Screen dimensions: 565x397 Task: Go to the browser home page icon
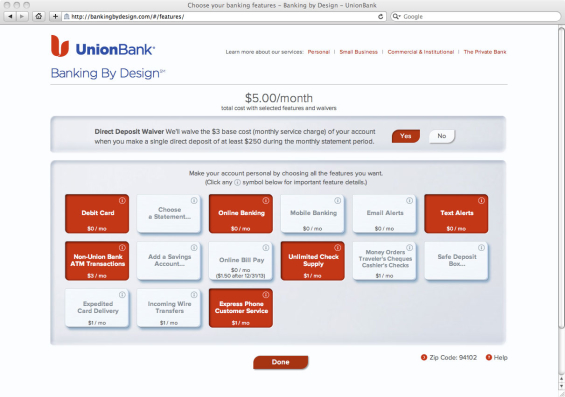39,17
